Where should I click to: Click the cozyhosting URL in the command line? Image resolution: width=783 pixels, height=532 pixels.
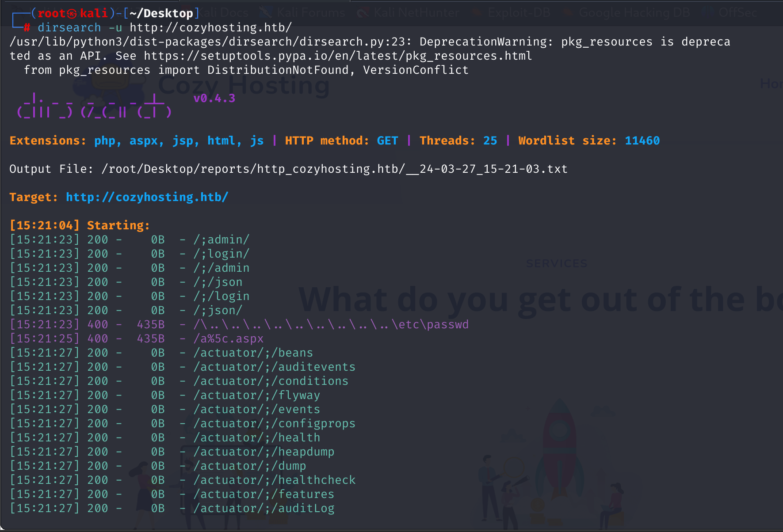[211, 28]
